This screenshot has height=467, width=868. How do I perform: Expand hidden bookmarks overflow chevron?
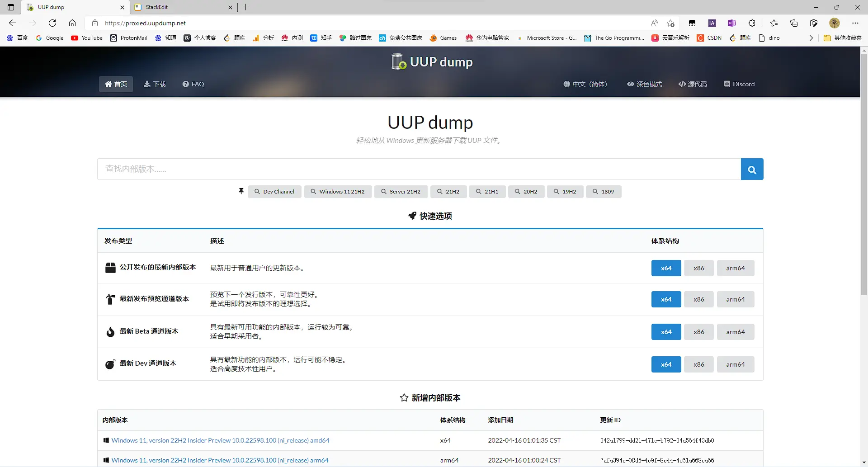pos(811,38)
